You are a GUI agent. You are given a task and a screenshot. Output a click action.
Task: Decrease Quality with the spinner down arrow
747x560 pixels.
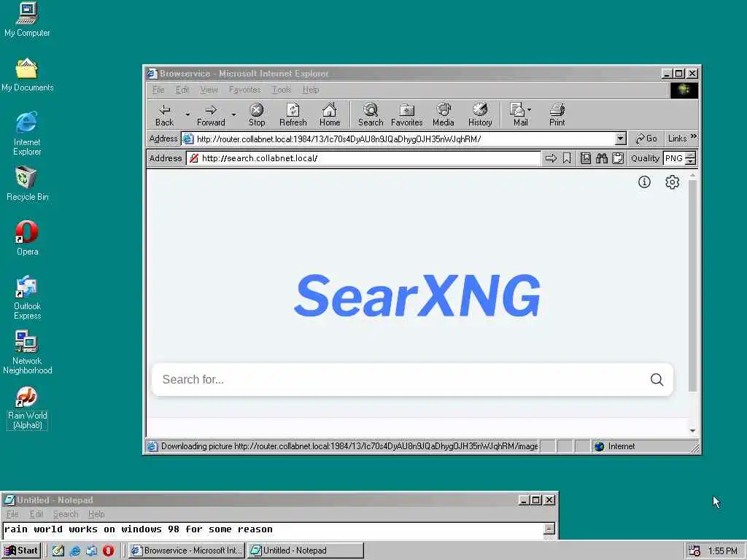click(691, 161)
